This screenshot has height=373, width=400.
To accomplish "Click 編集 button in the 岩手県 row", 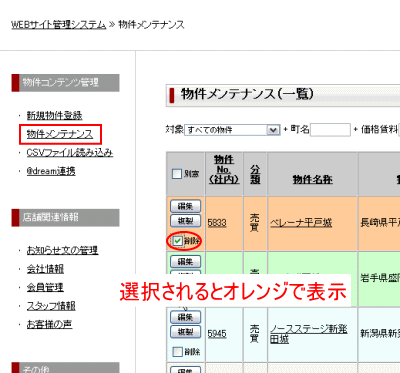I will (x=186, y=261).
